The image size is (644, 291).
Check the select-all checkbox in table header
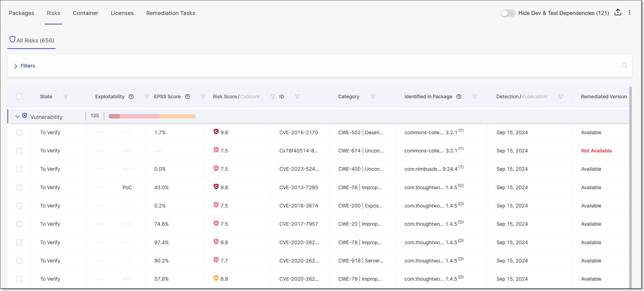coord(19,96)
